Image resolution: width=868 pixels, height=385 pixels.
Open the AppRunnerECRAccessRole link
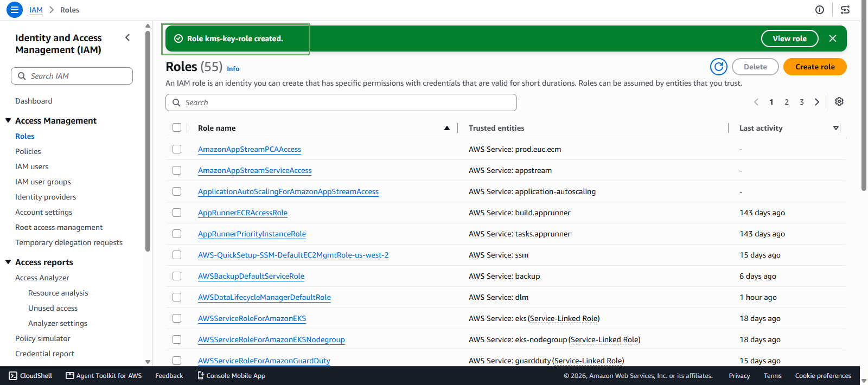point(242,213)
